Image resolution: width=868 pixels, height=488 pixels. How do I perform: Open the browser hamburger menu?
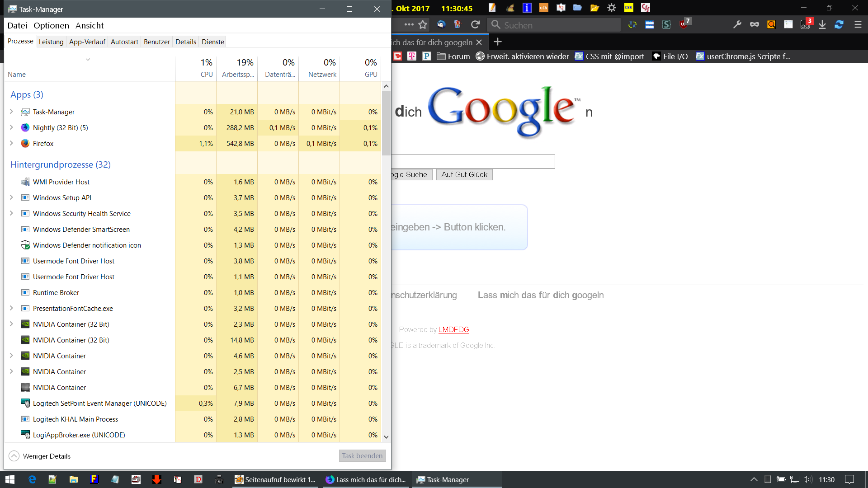858,25
